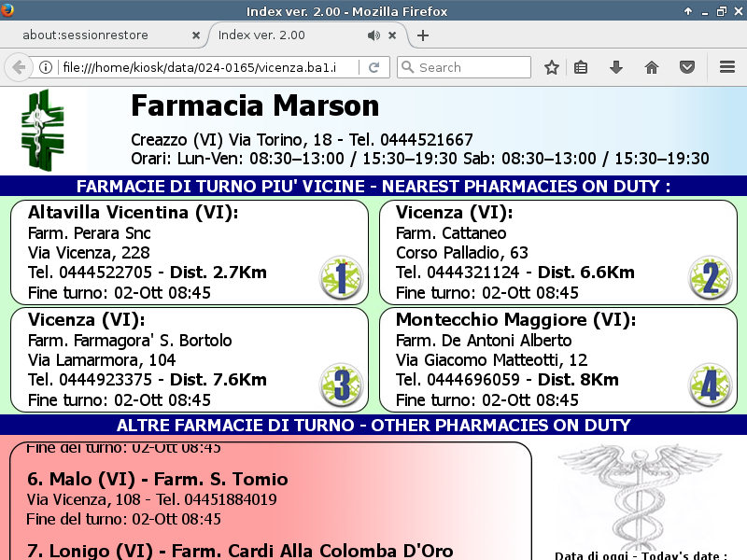Open a new tab
This screenshot has height=560, width=747.
coord(423,35)
